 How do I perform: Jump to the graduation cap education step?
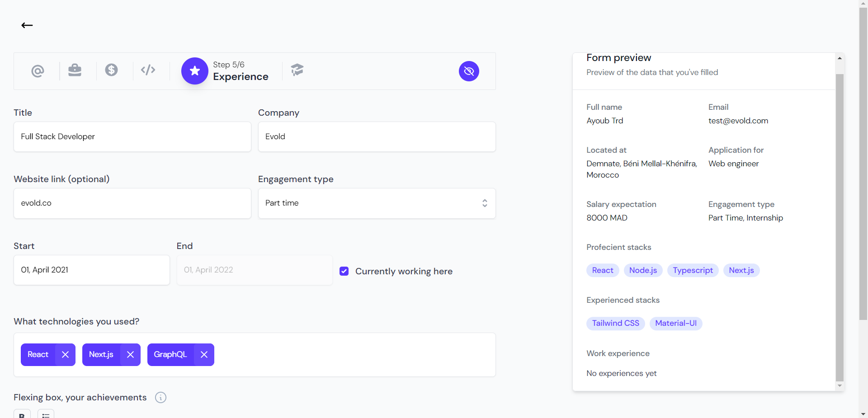point(297,70)
